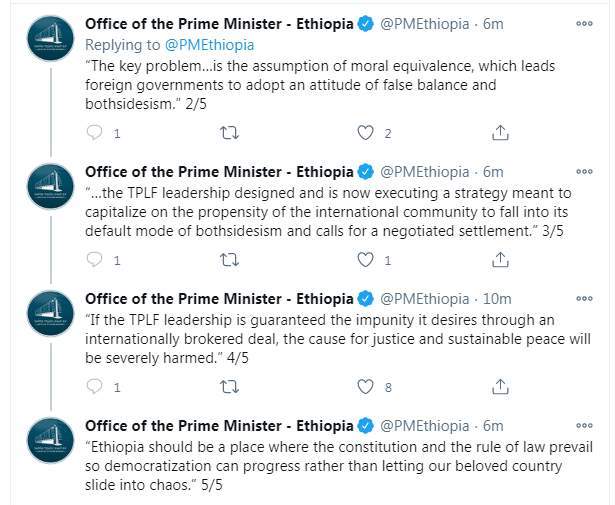The image size is (615, 505).
Task: Open more options for the 2/5 tweet
Action: [582, 25]
